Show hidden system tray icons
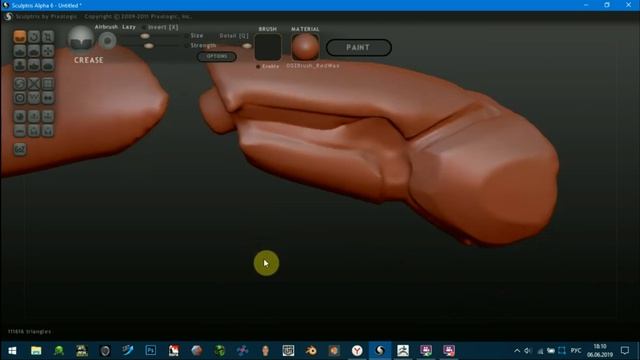Screen dimensions: 640x360 [x=517, y=351]
